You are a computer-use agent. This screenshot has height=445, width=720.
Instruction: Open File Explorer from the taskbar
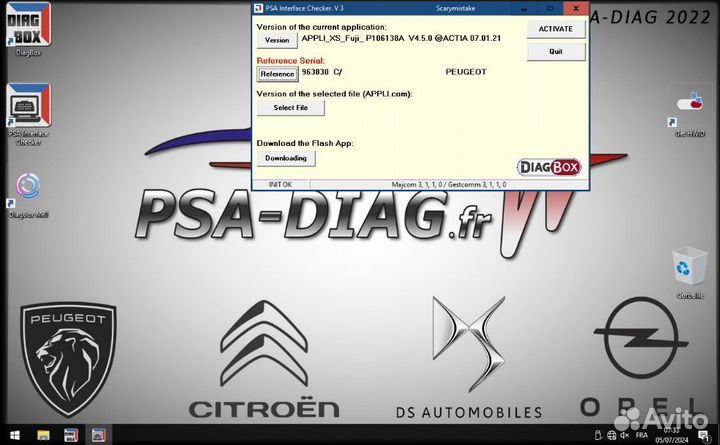tap(43, 435)
